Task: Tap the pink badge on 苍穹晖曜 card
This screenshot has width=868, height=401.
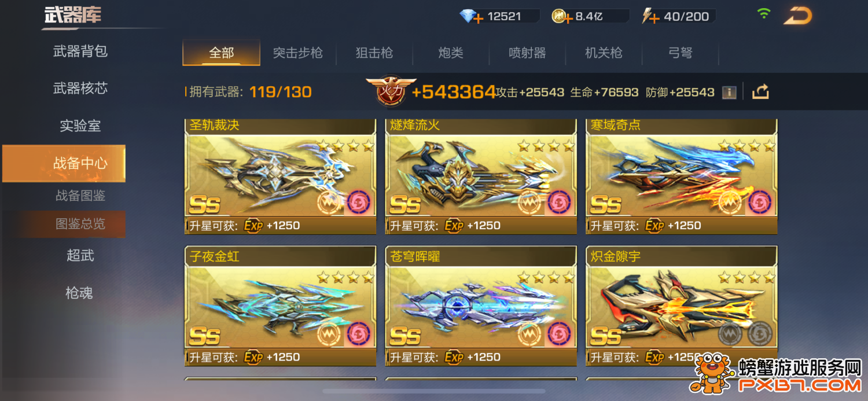Action: point(559,334)
